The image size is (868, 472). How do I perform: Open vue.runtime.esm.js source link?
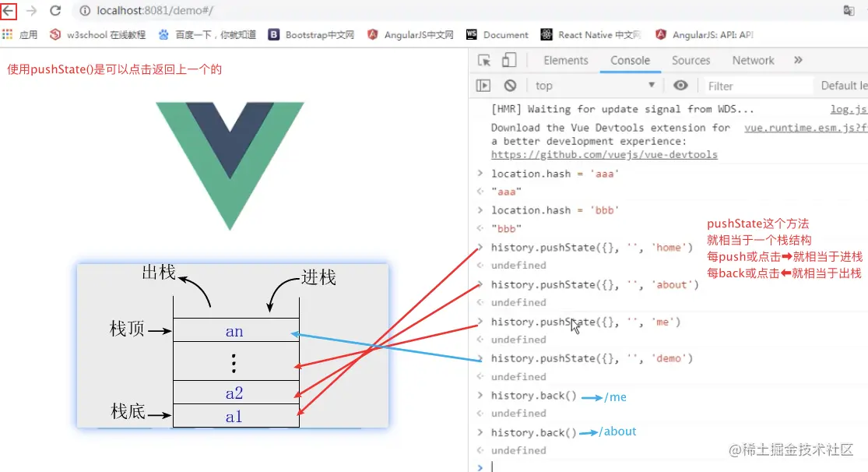pyautogui.click(x=806, y=128)
